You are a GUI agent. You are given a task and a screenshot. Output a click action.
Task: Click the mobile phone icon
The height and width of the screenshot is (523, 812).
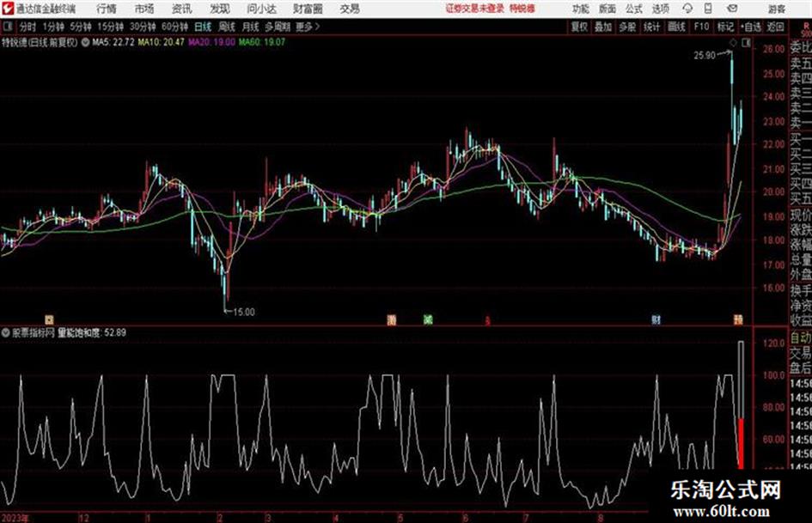[x=708, y=9]
